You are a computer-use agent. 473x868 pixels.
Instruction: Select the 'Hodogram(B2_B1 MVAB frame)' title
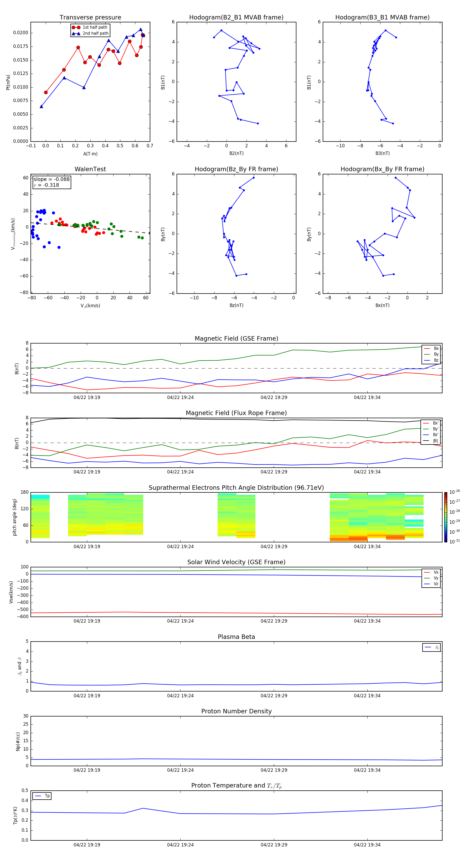236,17
